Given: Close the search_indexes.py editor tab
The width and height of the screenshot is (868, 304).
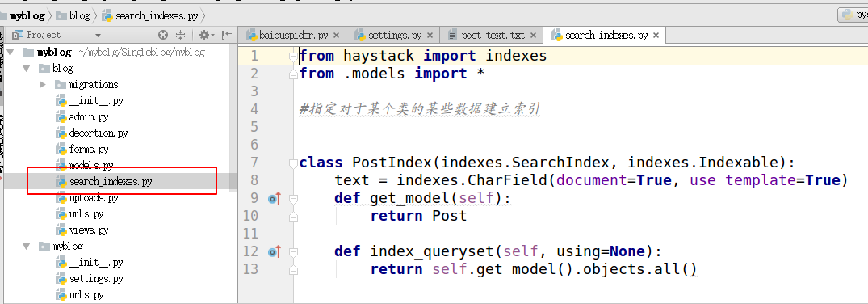Looking at the screenshot, I should click(x=656, y=35).
